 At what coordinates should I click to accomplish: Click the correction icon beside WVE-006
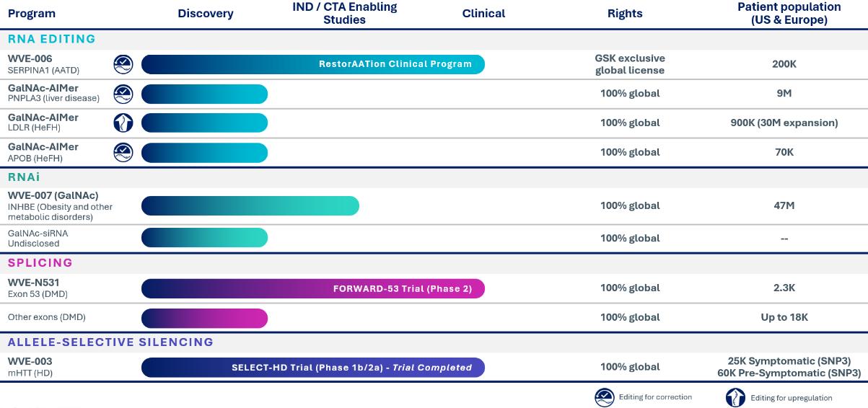[x=123, y=64]
